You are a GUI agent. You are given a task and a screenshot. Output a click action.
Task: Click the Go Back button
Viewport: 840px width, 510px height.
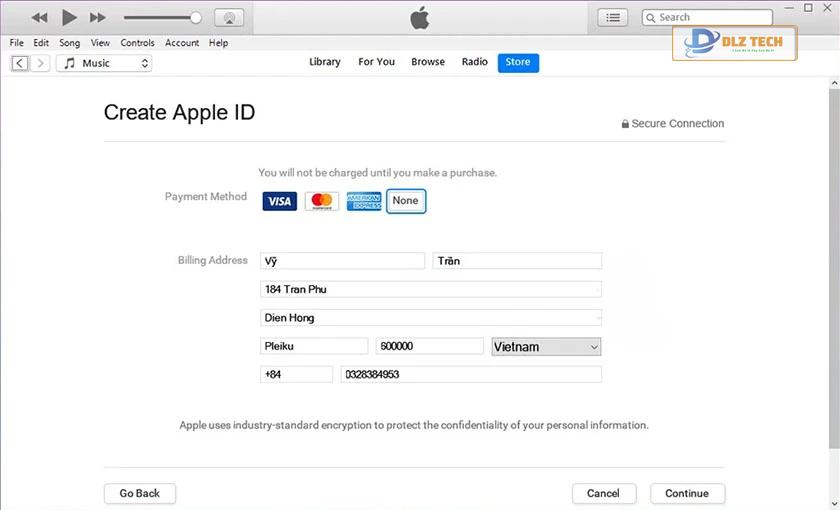140,493
